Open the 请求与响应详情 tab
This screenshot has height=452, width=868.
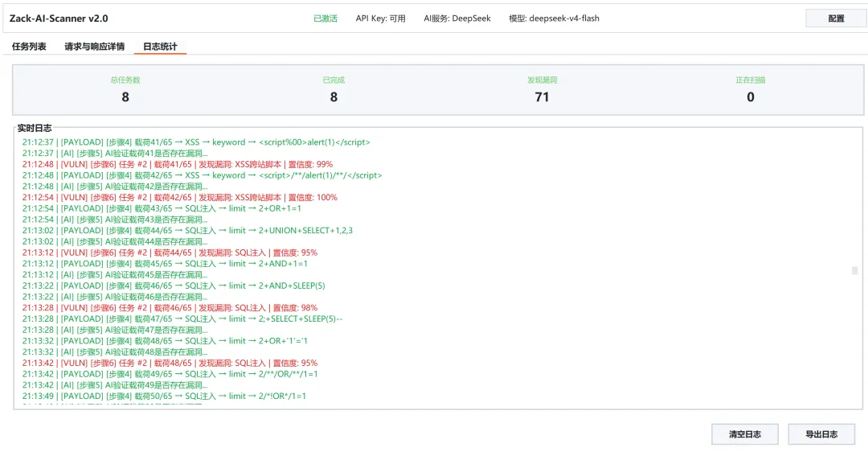pos(94,47)
